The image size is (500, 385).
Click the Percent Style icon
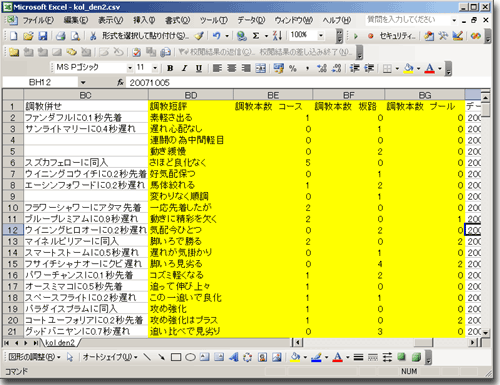click(292, 68)
